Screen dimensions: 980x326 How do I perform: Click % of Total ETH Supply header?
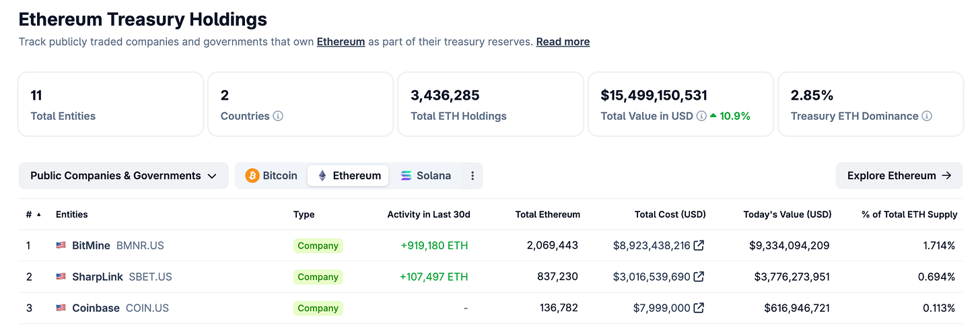click(x=909, y=214)
